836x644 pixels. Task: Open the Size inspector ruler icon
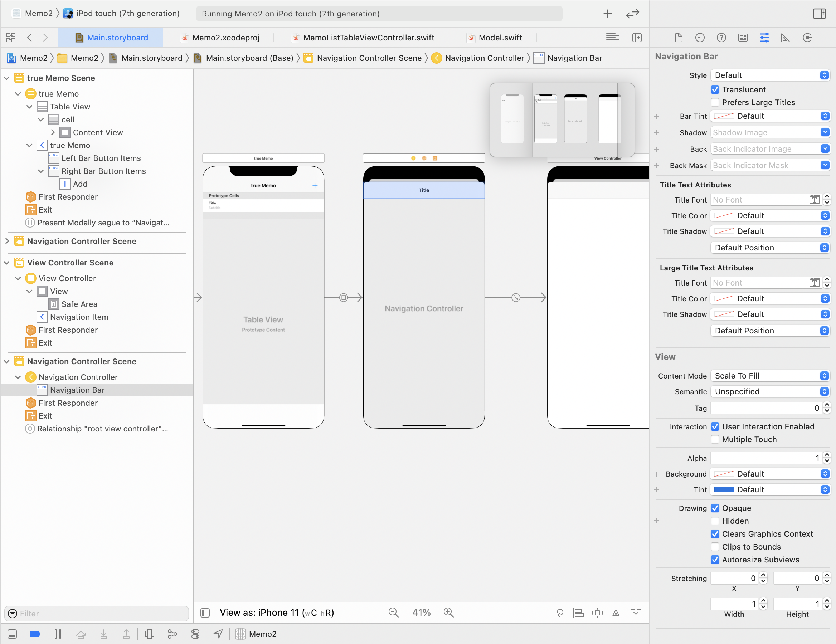(x=786, y=38)
